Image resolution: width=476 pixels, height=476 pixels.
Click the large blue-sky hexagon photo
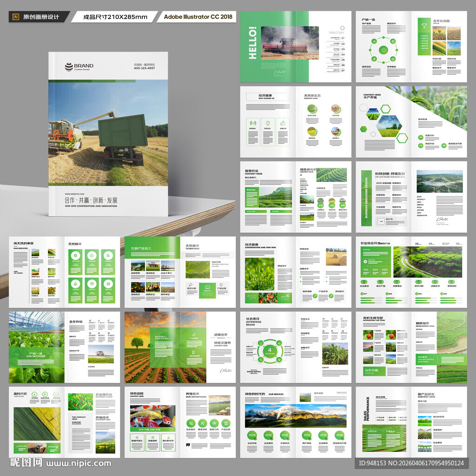[389, 126]
